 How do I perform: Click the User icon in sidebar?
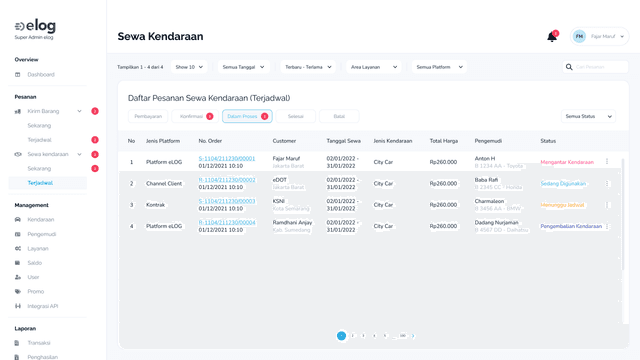point(18,277)
